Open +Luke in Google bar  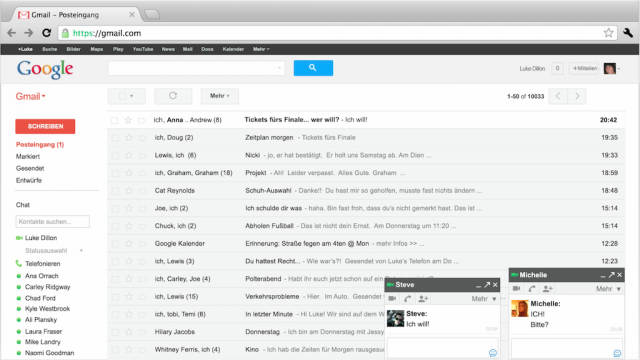(25, 49)
